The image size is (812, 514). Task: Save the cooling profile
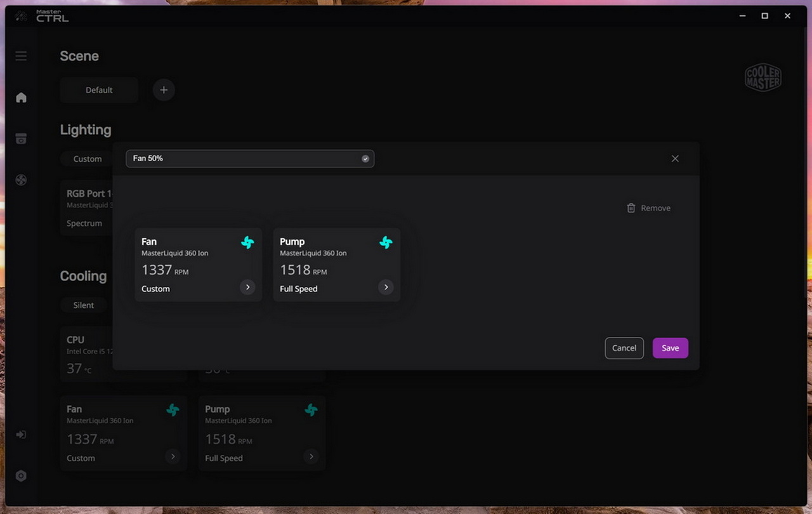pos(671,348)
